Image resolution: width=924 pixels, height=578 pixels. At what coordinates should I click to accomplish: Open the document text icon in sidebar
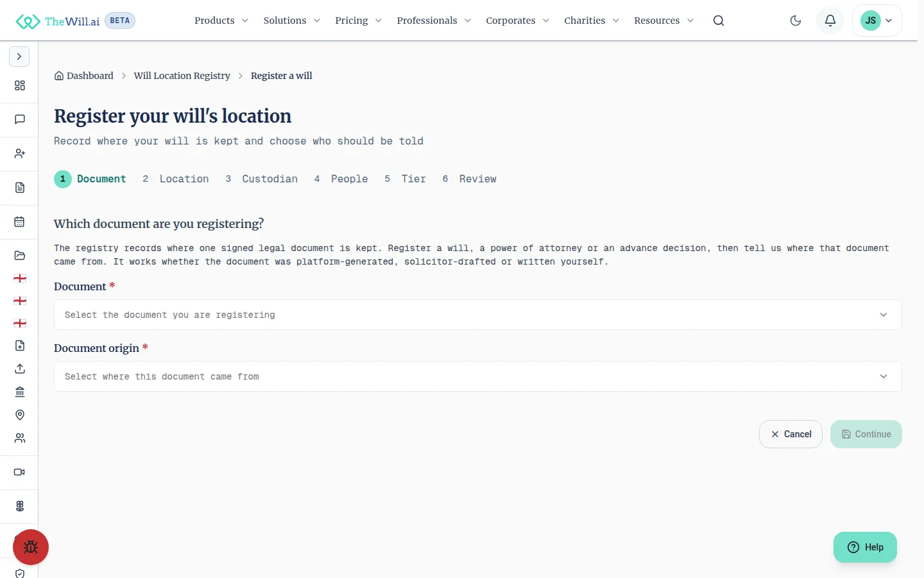tap(20, 188)
